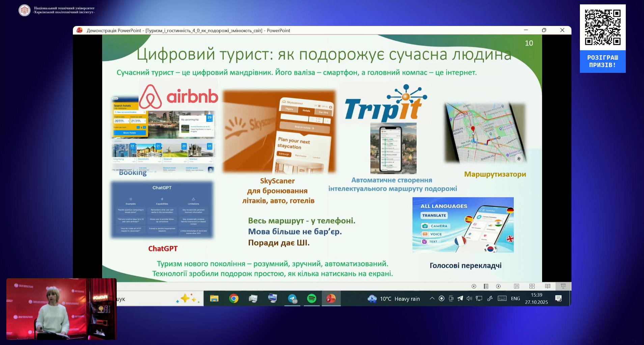
Task: Click the TripIt itinerary phone picture
Action: point(393,148)
